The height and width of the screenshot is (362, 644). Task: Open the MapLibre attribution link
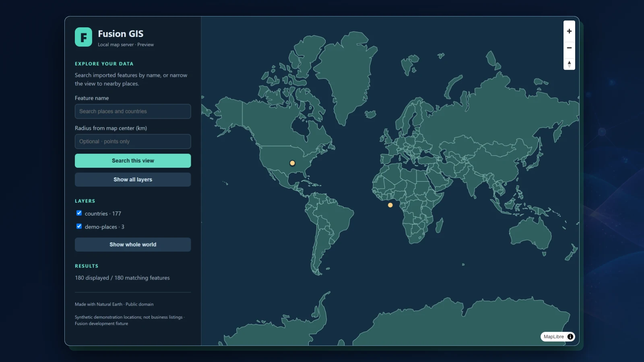553,337
